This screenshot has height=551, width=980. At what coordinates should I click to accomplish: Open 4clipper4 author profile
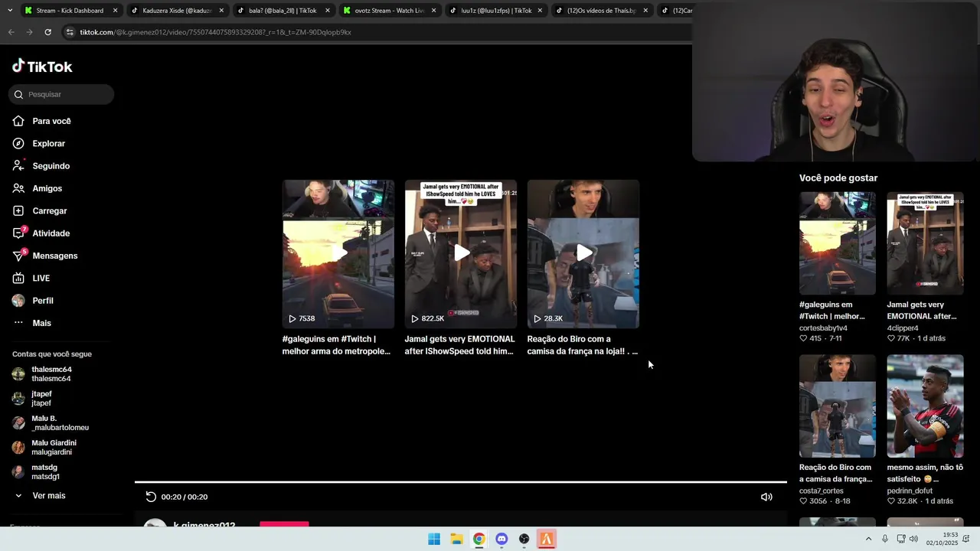[903, 328]
